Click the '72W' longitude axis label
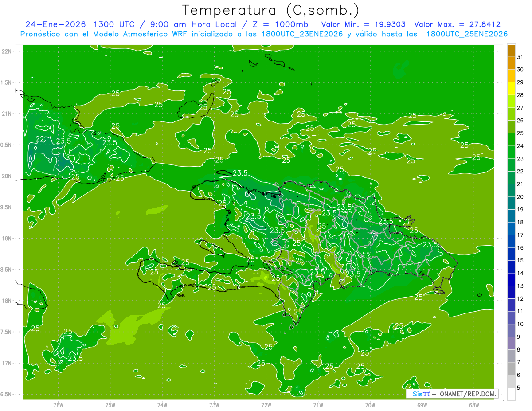 click(266, 405)
